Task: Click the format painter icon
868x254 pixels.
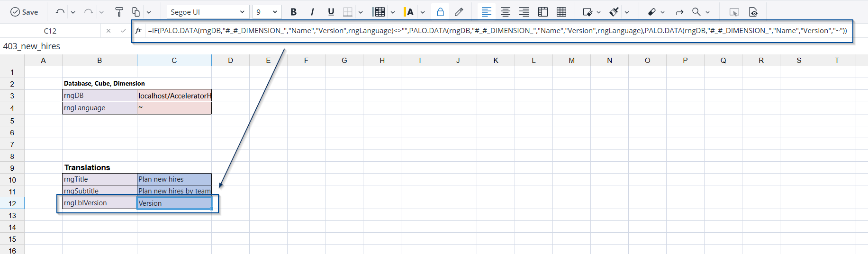Action: [x=119, y=12]
